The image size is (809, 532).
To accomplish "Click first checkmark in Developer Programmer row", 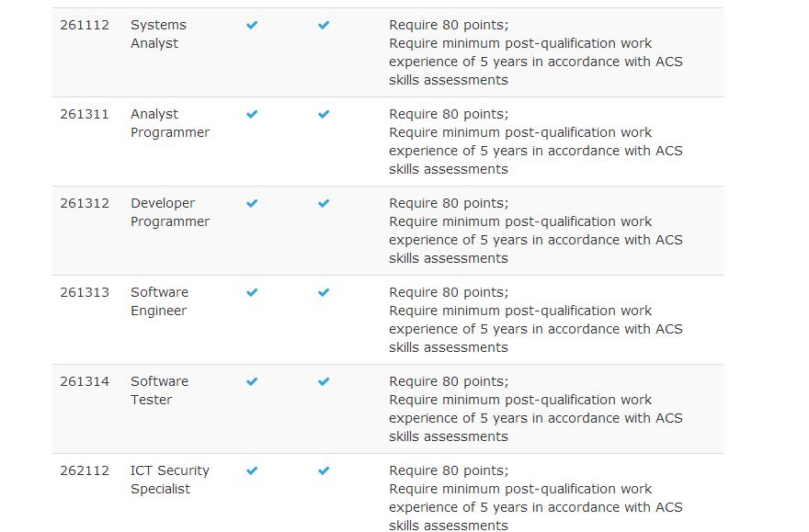I will pos(252,203).
